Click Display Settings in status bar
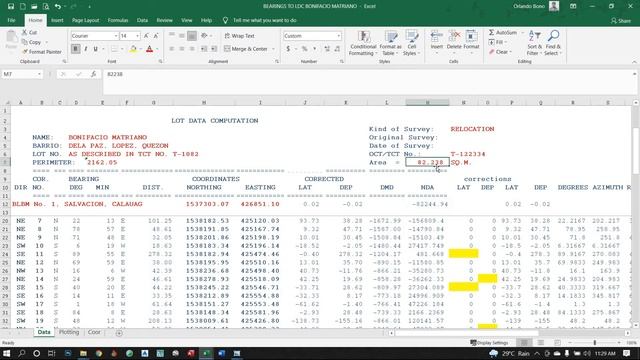 pyautogui.click(x=489, y=342)
